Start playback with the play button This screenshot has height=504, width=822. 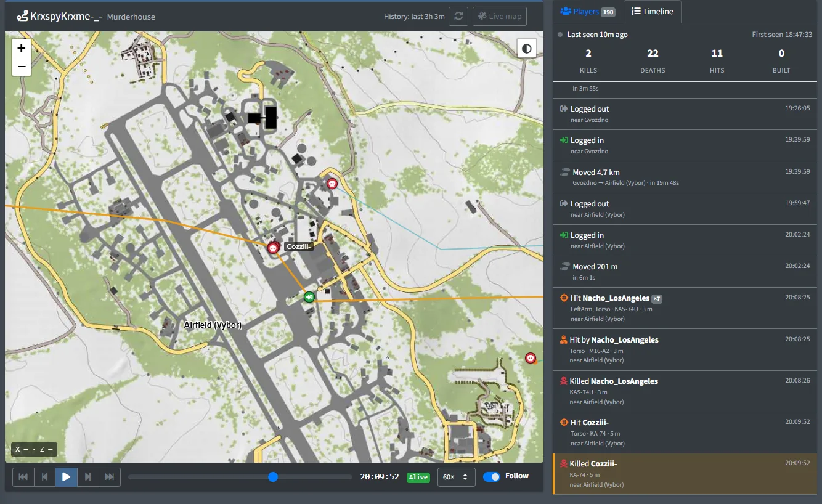67,477
